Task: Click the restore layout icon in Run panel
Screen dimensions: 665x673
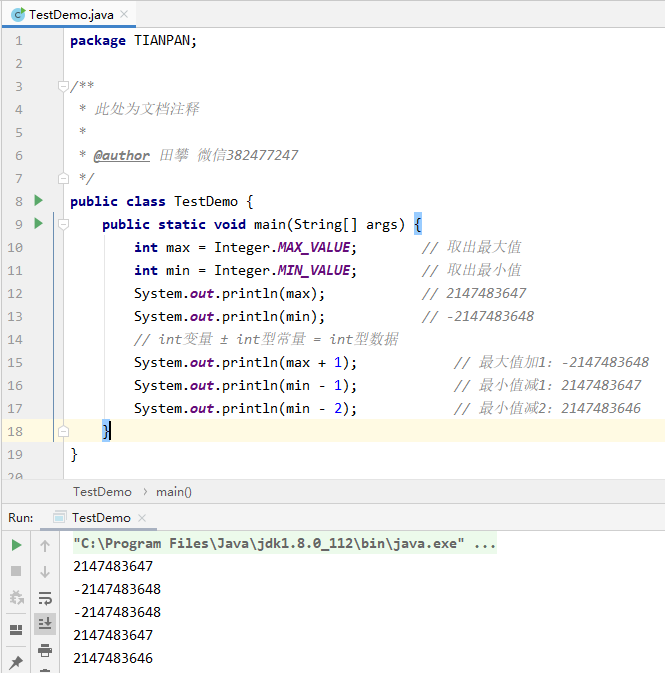Action: pyautogui.click(x=16, y=630)
